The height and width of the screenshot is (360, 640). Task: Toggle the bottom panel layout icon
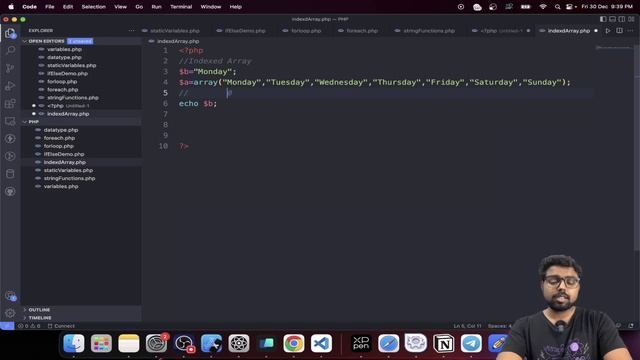point(612,19)
